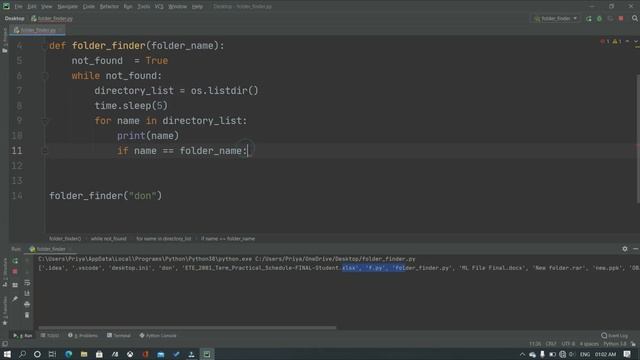Open Search Everywhere magnifier icon
Screen dimensions: 640x360
point(635,18)
